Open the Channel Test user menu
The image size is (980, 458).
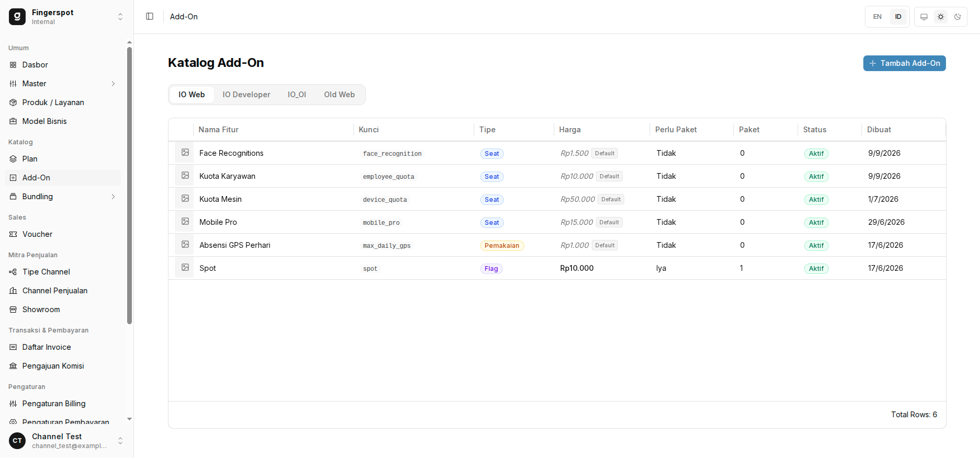pos(67,441)
